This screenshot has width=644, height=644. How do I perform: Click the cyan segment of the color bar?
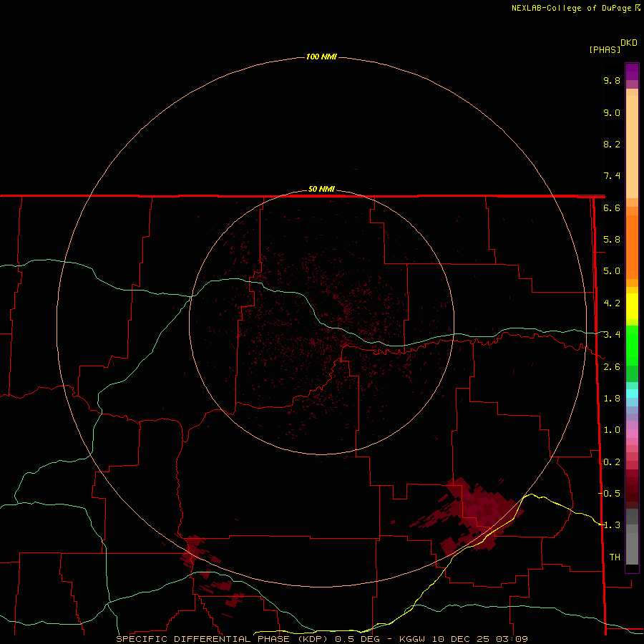tap(632, 394)
